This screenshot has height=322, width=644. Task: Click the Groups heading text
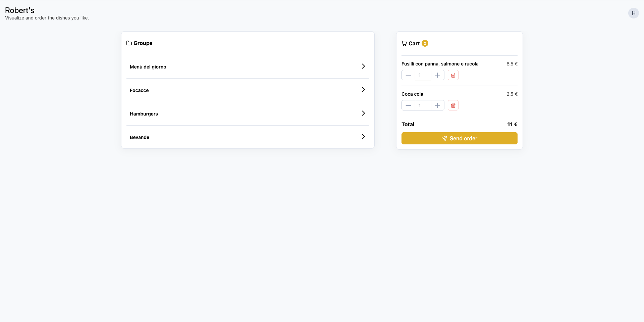point(143,43)
